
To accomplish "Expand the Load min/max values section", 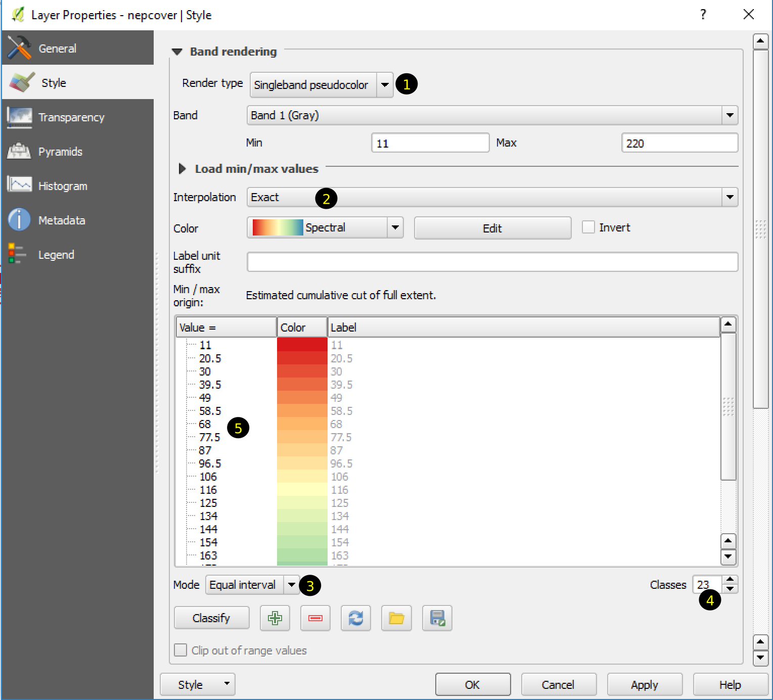I will 183,169.
